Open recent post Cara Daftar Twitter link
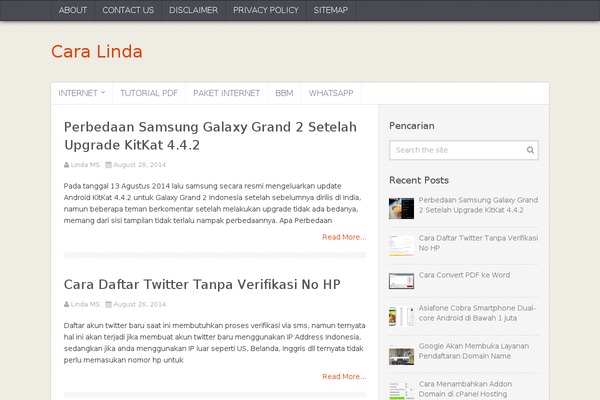600x400 pixels. coord(478,243)
